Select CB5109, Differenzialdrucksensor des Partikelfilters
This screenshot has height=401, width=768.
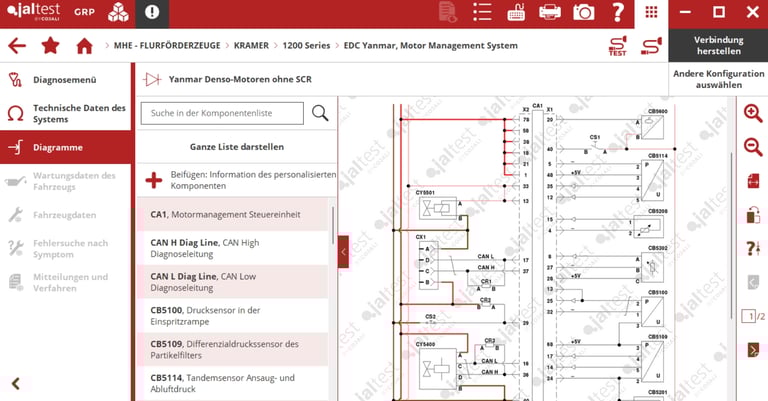232,350
